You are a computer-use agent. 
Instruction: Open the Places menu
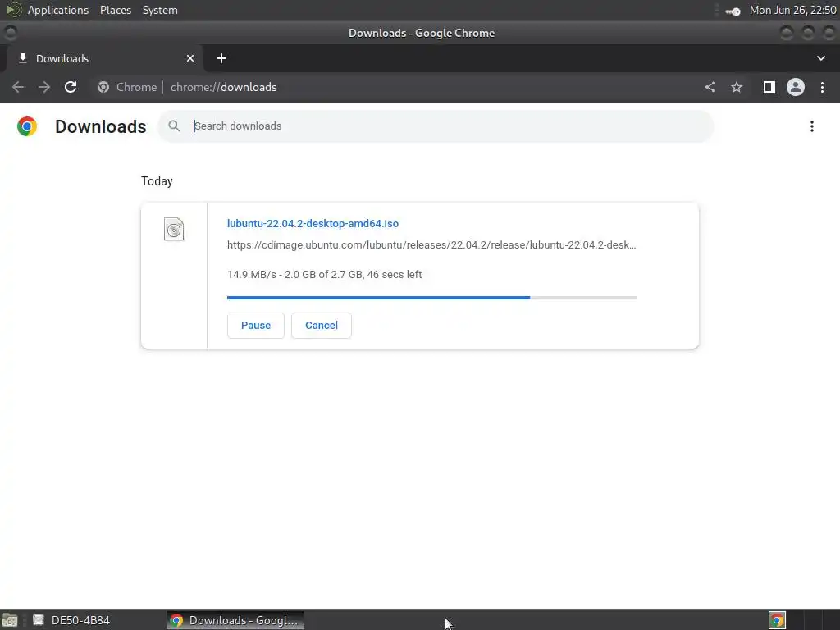pyautogui.click(x=116, y=10)
